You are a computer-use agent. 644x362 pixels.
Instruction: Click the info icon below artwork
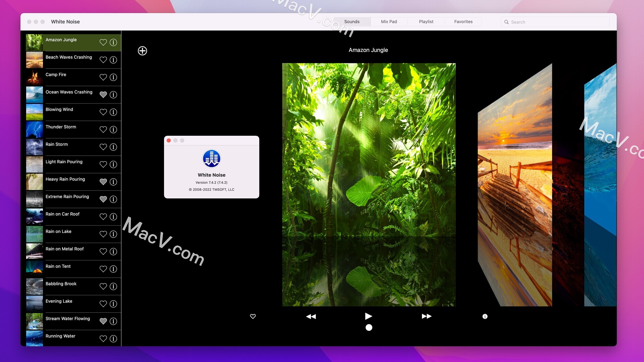(485, 316)
